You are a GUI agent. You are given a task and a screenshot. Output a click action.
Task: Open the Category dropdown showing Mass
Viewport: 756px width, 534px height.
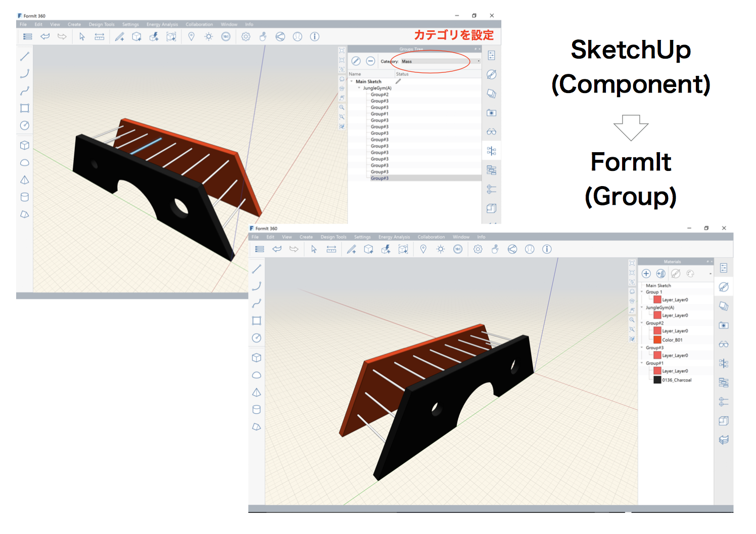(x=441, y=61)
